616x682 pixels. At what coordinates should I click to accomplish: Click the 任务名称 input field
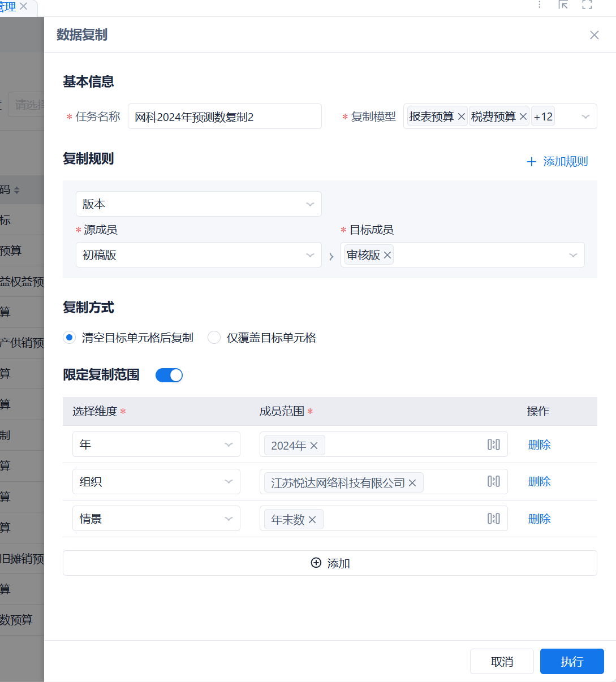(225, 116)
